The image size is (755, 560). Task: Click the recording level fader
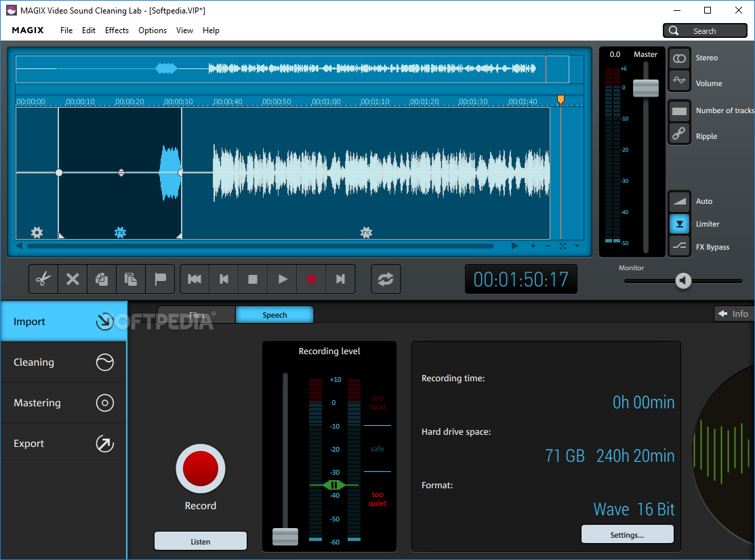tap(285, 536)
